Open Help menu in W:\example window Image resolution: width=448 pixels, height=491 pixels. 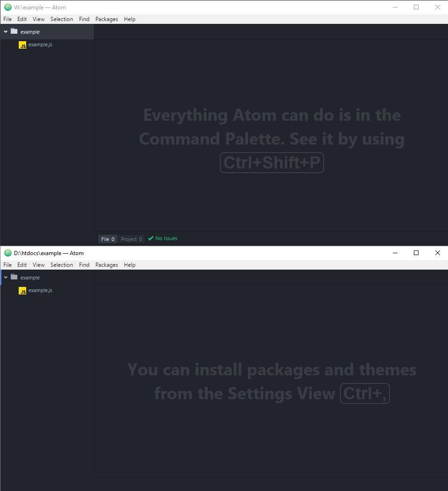tap(130, 19)
